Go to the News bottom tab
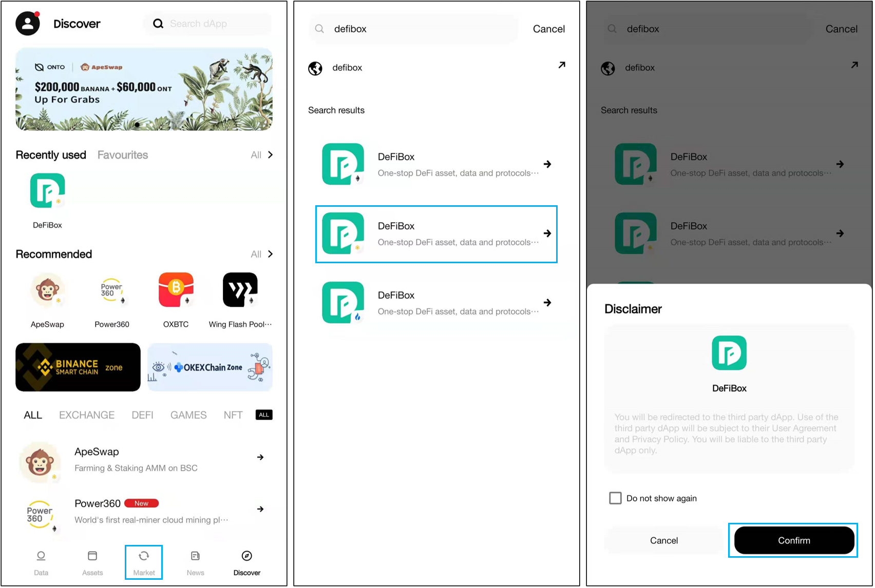This screenshot has height=588, width=875. pyautogui.click(x=195, y=563)
